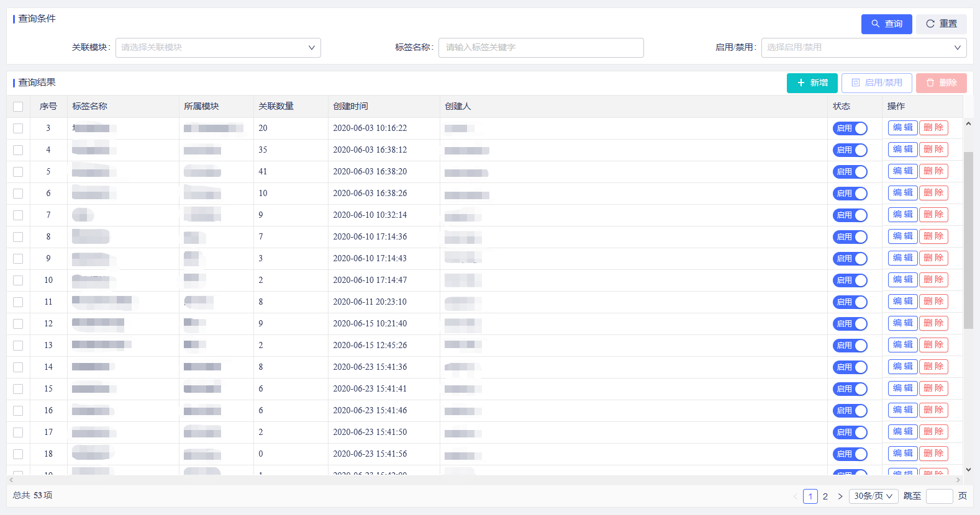Image resolution: width=980 pixels, height=515 pixels.
Task: Open the 30条/页 page size dropdown
Action: pyautogui.click(x=874, y=496)
